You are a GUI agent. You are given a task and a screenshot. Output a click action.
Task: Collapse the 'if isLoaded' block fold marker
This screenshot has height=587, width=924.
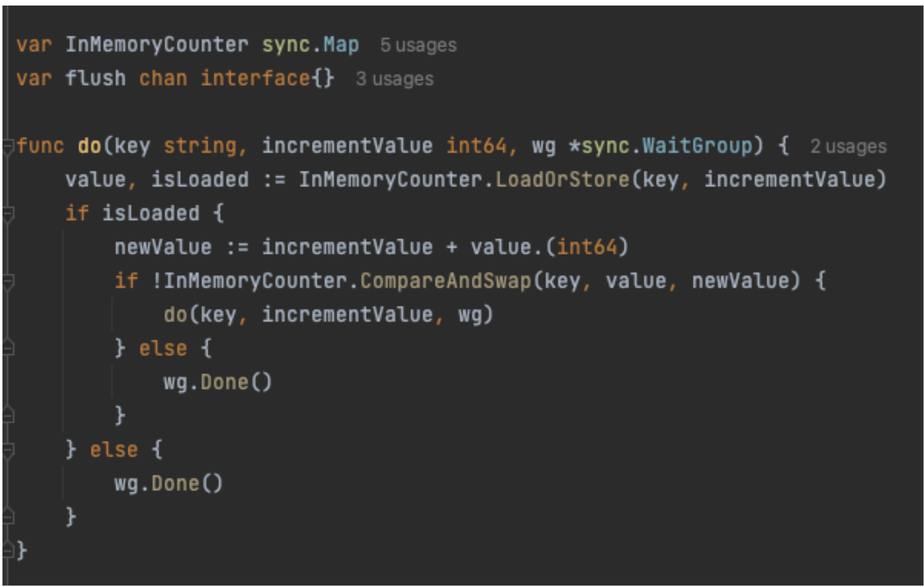pos(8,214)
